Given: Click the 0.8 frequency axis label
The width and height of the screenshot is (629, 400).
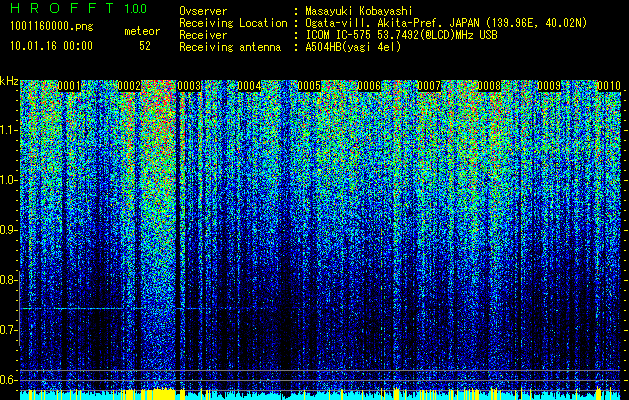Looking at the screenshot, I should [8, 280].
